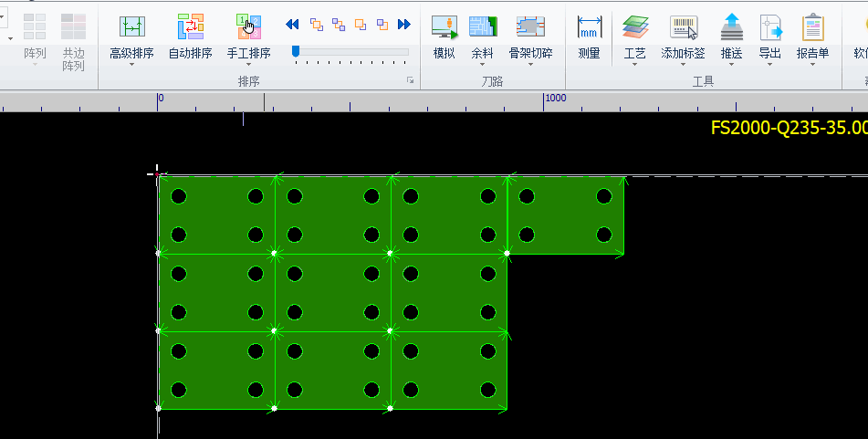Screen dimensions: 868x439
Task: Expand the 工艺 process dropdown
Action: 634,65
